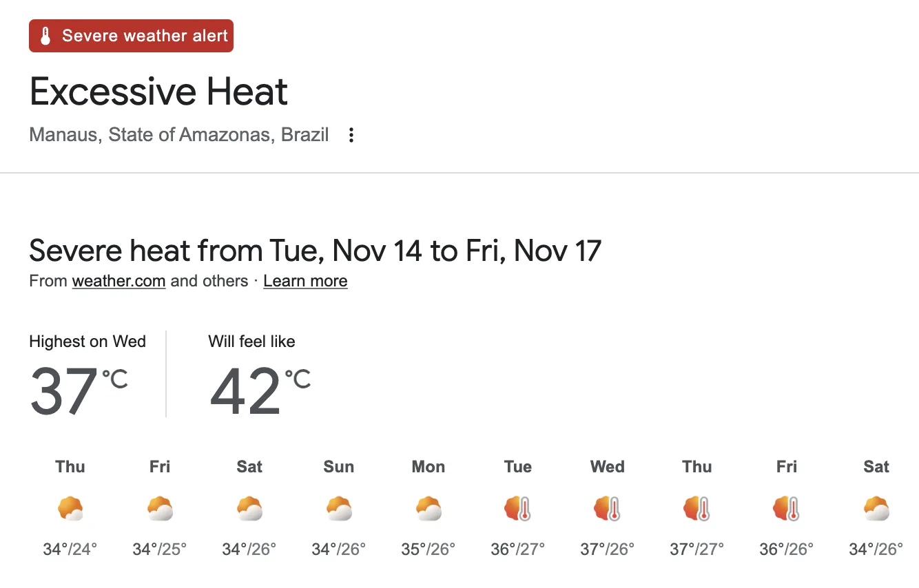
Task: Click the first Friday partly cloudy icon
Action: (x=160, y=509)
